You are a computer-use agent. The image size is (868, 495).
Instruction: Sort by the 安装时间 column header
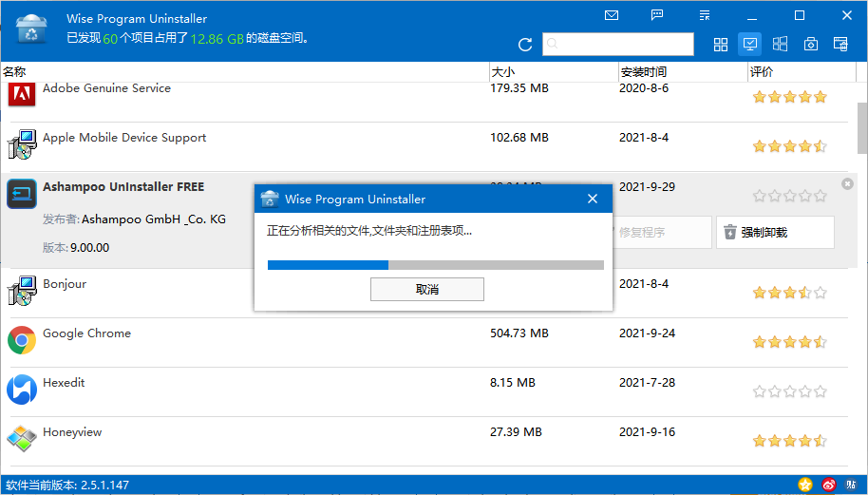tap(644, 72)
